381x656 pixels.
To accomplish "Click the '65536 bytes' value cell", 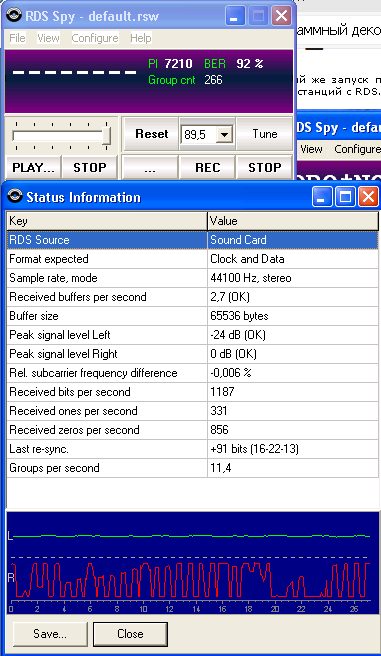I will pyautogui.click(x=293, y=316).
